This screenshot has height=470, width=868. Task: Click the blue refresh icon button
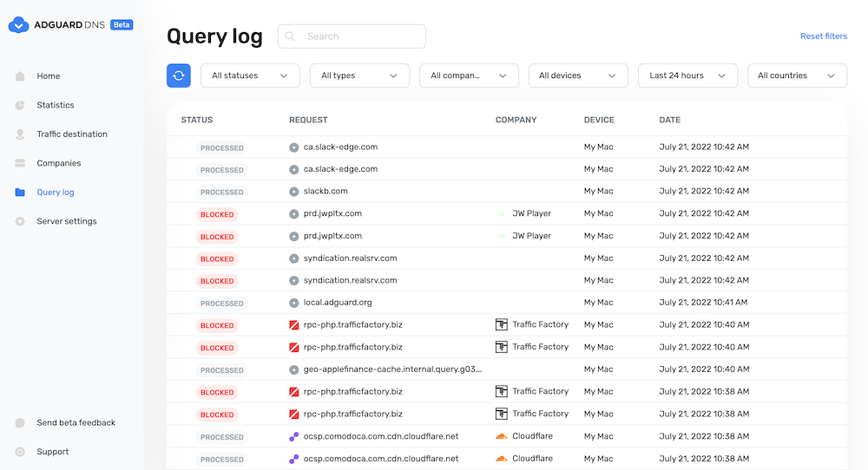[178, 75]
